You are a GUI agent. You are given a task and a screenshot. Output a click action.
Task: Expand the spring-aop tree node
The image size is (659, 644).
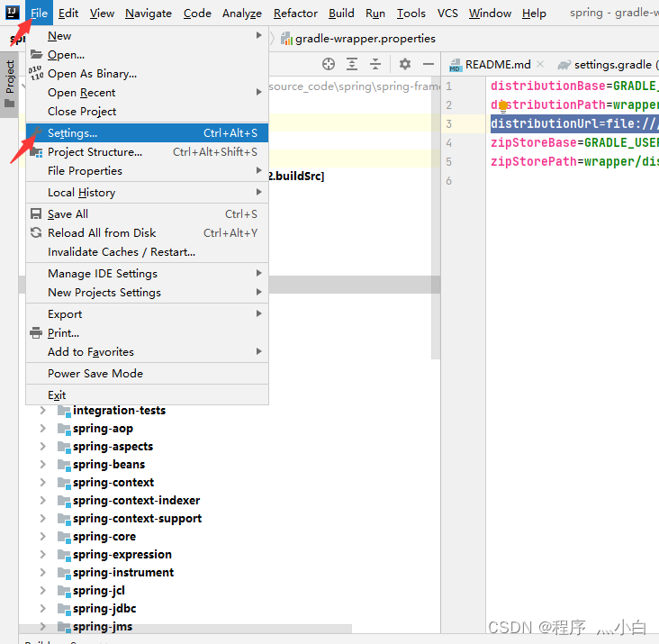tap(42, 429)
